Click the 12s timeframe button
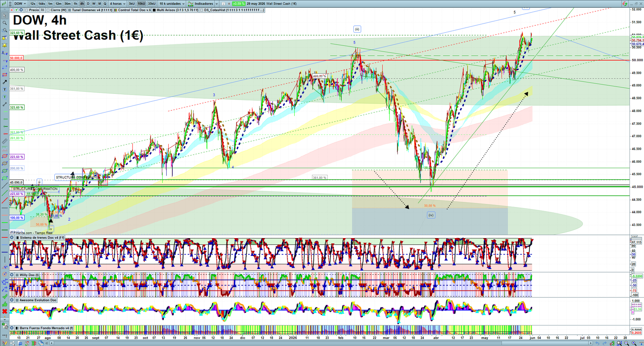 (33, 4)
